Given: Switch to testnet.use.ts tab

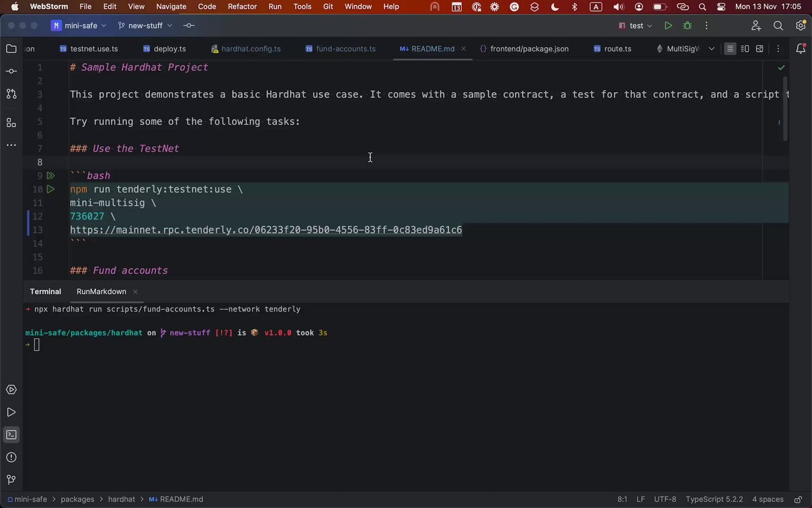Looking at the screenshot, I should (x=89, y=49).
